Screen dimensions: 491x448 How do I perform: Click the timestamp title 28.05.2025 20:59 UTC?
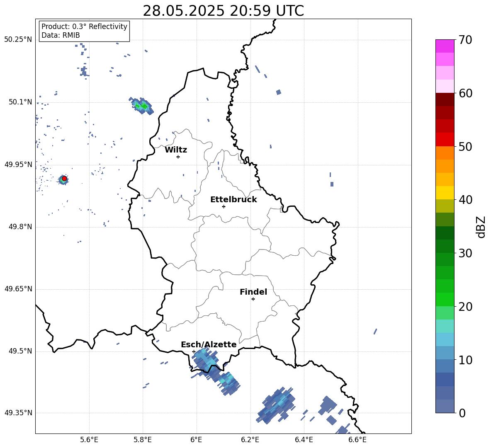[x=223, y=11]
